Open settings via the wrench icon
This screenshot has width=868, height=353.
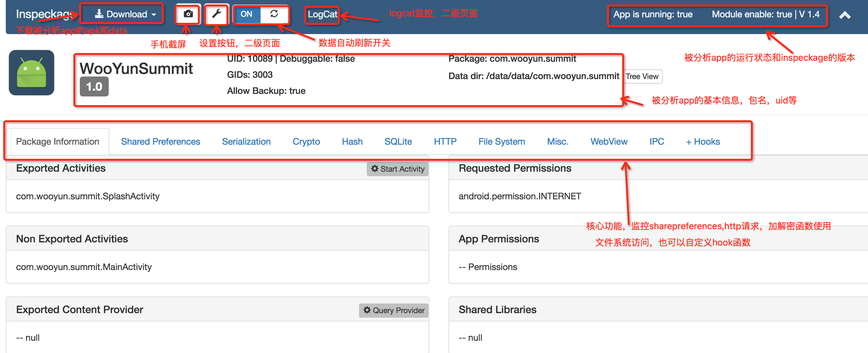click(x=216, y=14)
